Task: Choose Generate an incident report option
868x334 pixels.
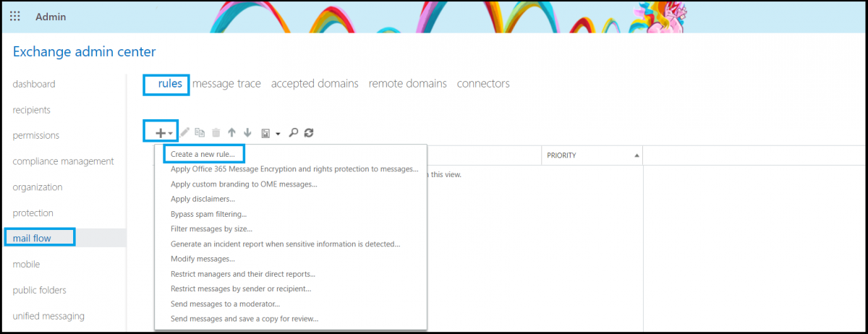Action: [286, 244]
